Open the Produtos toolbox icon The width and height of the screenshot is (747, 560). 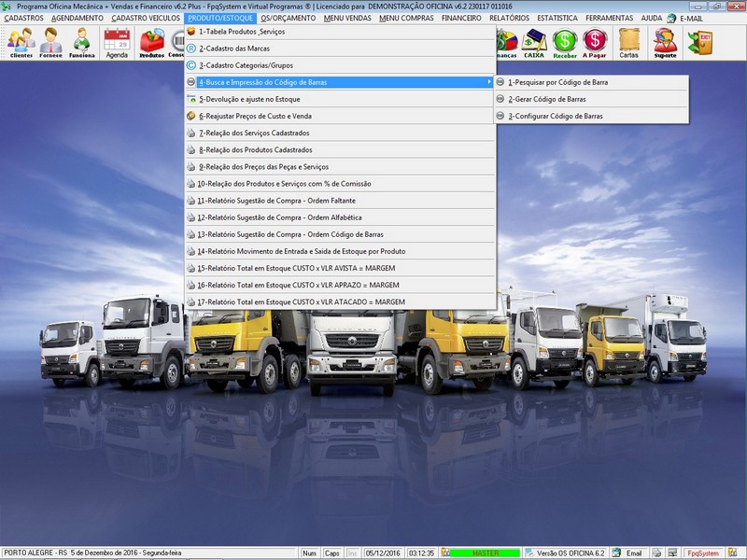(x=152, y=42)
